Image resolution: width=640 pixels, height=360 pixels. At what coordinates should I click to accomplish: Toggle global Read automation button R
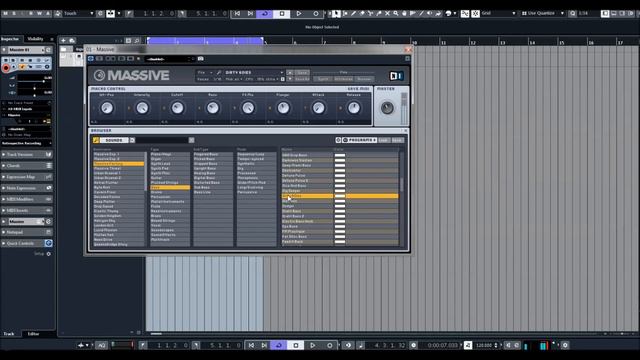pos(31,13)
